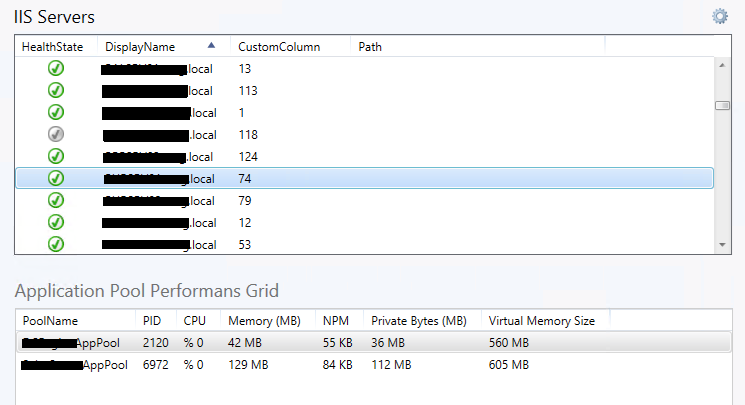The height and width of the screenshot is (405, 745).
Task: Sort the pool grid by the CPU column
Action: [194, 321]
